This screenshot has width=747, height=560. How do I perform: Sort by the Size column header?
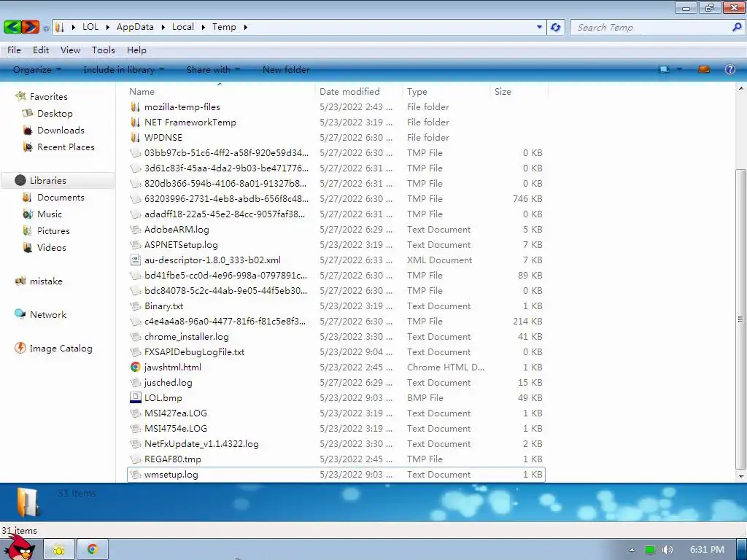point(519,91)
